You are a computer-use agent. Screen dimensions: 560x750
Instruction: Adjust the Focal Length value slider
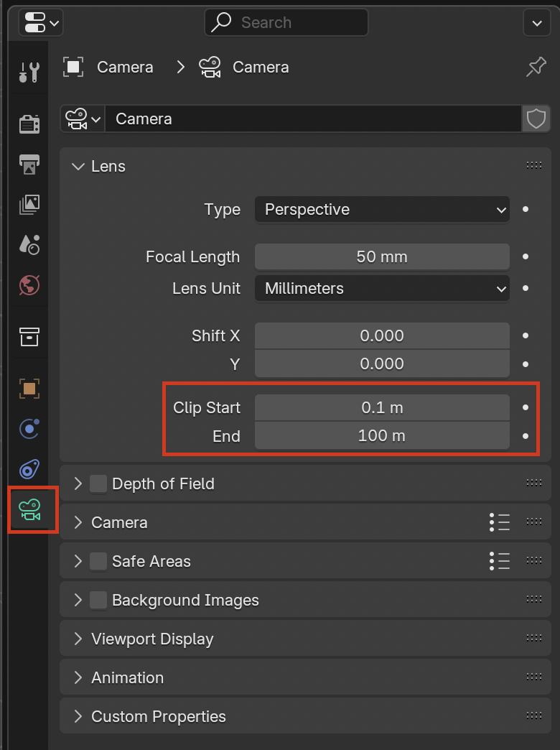pos(381,256)
